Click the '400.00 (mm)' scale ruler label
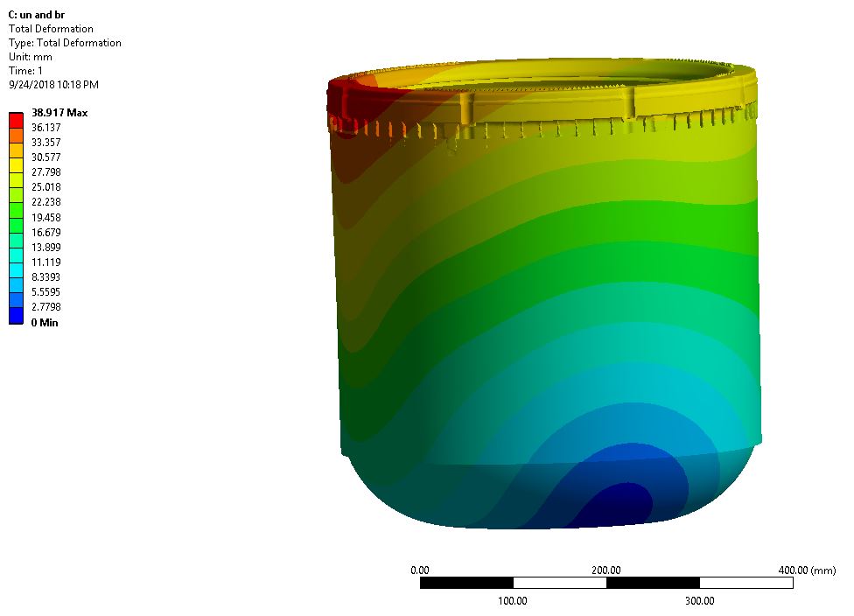Viewport: 854px width, 616px height. point(807,570)
